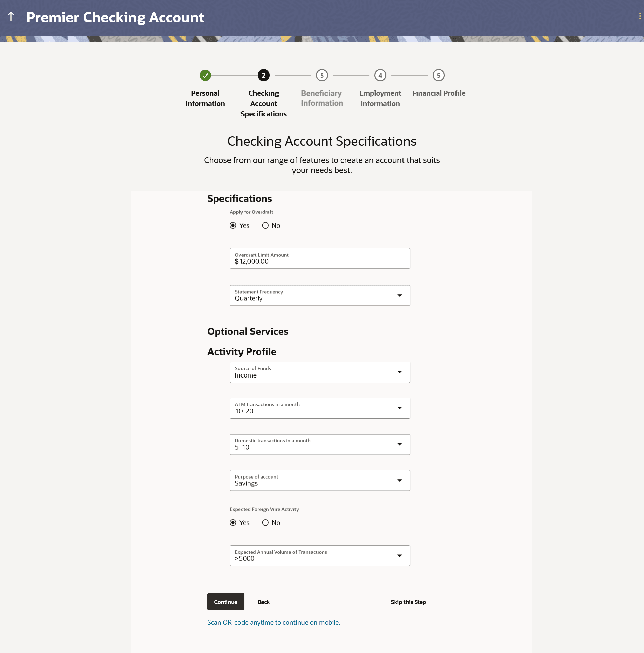Click the green checkmark step icon
Viewport: 644px width, 653px height.
point(205,76)
